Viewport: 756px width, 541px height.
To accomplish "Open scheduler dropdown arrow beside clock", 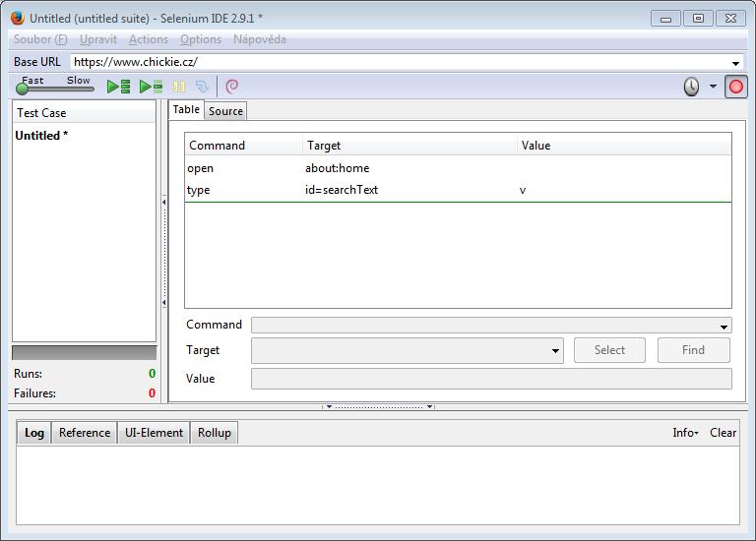I will click(x=713, y=87).
